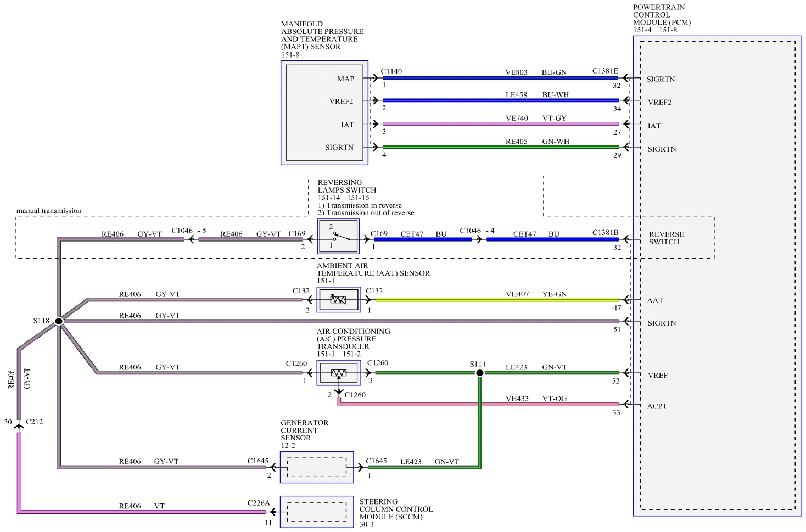Click the 'POWERTRAIN CONTROL MODULE (PCM)' title
The width and height of the screenshot is (806, 532).
point(662,15)
